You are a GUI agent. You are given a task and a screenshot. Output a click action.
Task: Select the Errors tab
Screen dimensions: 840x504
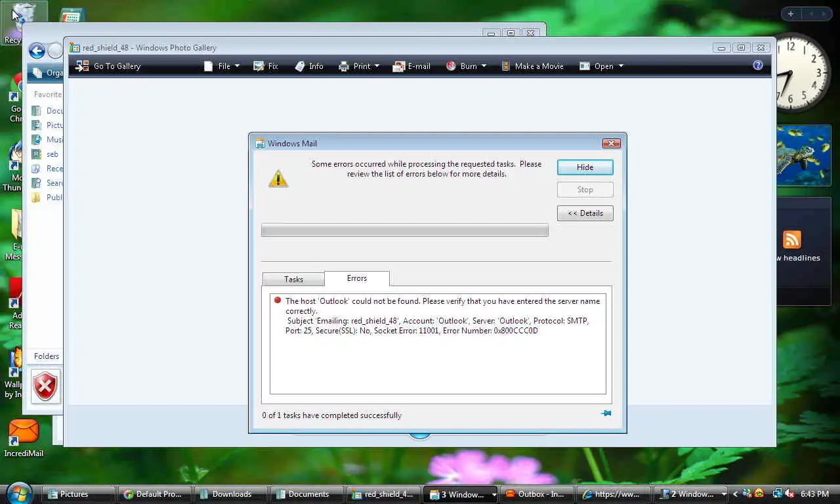tap(357, 278)
